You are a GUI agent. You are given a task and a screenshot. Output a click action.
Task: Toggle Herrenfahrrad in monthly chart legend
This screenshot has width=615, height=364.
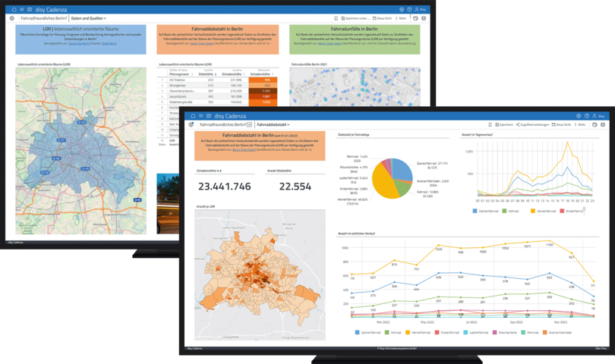[418, 332]
